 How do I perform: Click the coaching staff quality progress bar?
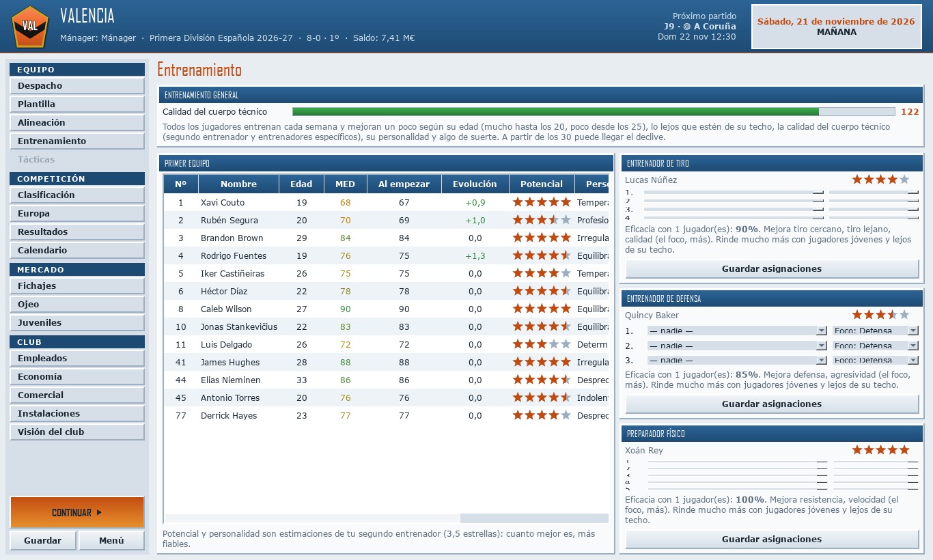pos(594,112)
